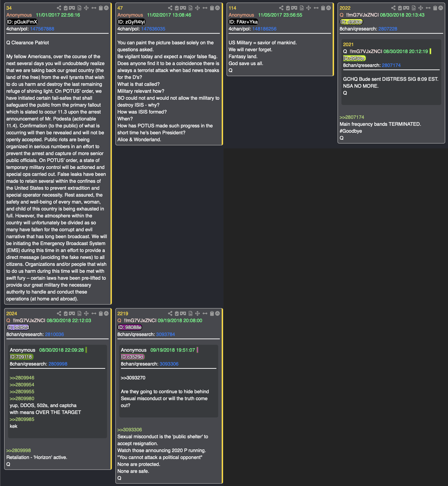Open 8chan/qresearch link 2807228
Screen dimensions: 448x486
[x=388, y=29]
